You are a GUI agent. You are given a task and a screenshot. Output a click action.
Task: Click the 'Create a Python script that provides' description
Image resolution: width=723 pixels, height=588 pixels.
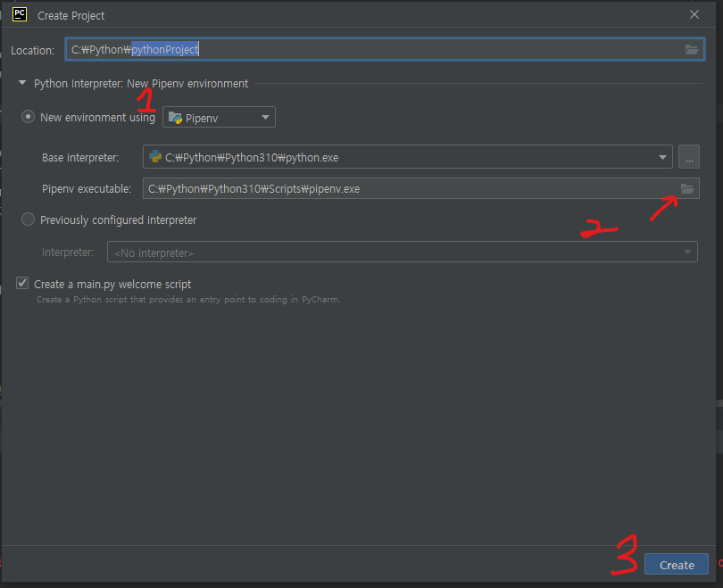point(188,300)
